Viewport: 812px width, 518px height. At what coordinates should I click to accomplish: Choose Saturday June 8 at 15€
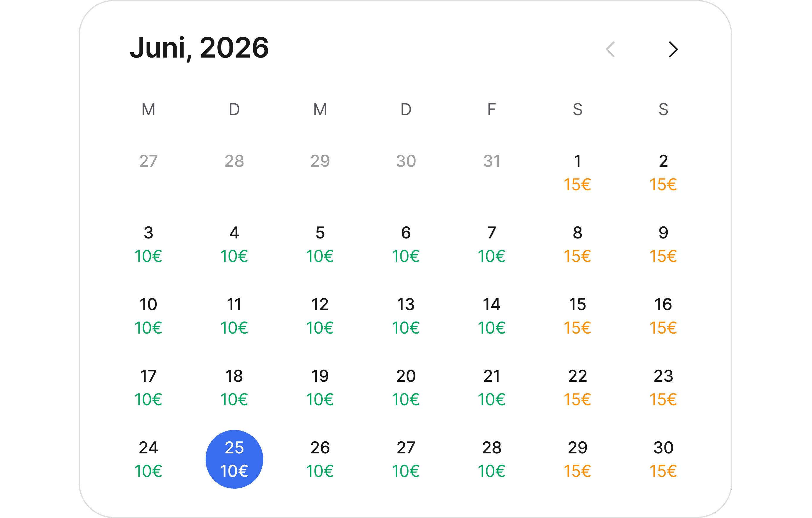577,244
